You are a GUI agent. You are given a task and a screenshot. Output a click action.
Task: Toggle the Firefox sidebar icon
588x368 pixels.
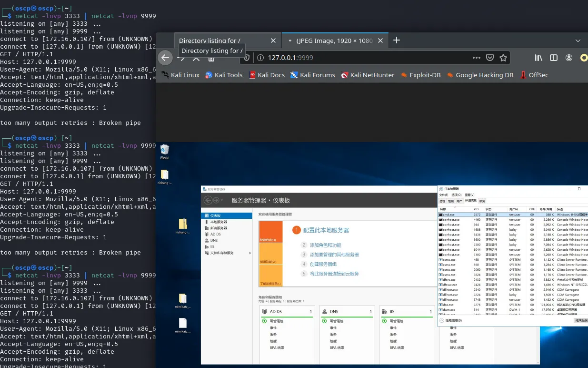click(x=554, y=58)
